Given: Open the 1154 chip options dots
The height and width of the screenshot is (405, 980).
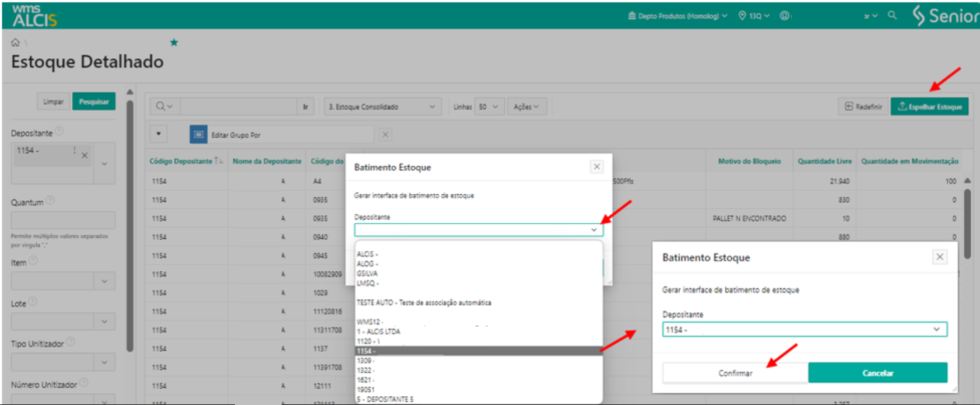Looking at the screenshot, I should coord(74,151).
